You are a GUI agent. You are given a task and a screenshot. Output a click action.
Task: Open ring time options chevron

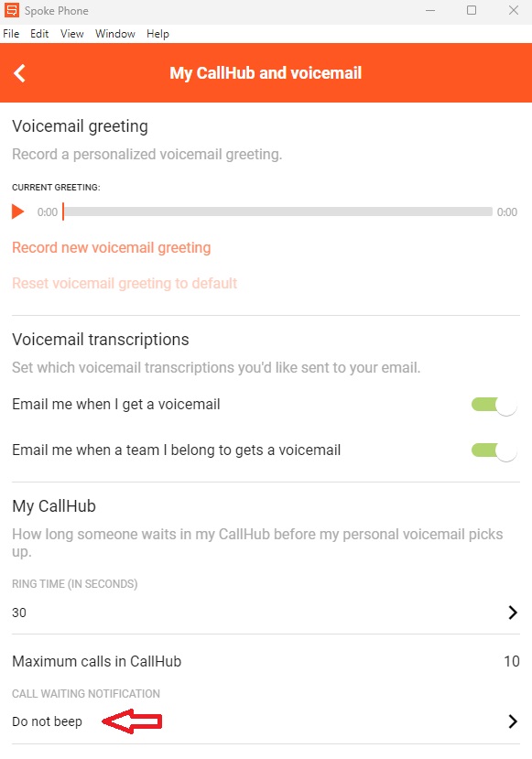(513, 613)
